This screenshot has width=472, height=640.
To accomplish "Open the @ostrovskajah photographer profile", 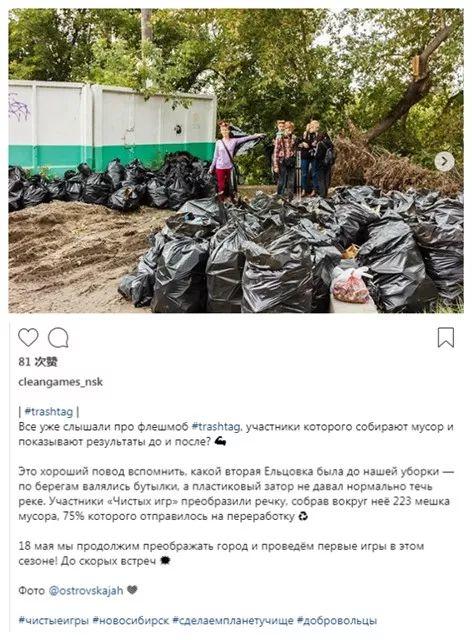I will click(86, 591).
